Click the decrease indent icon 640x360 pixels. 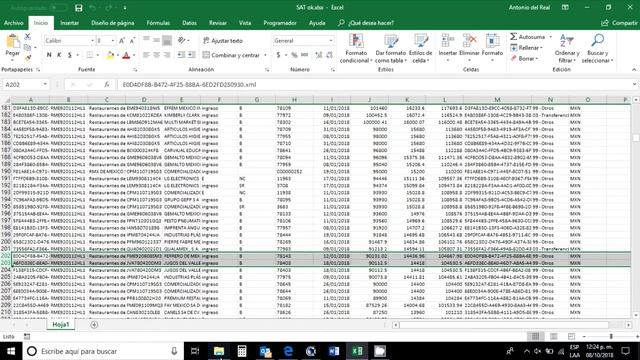click(181, 55)
